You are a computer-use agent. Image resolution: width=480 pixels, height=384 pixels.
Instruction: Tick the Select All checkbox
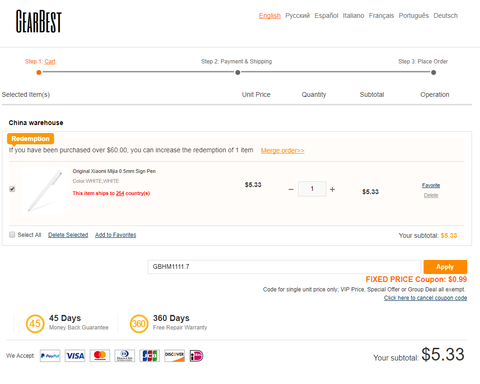coord(12,235)
